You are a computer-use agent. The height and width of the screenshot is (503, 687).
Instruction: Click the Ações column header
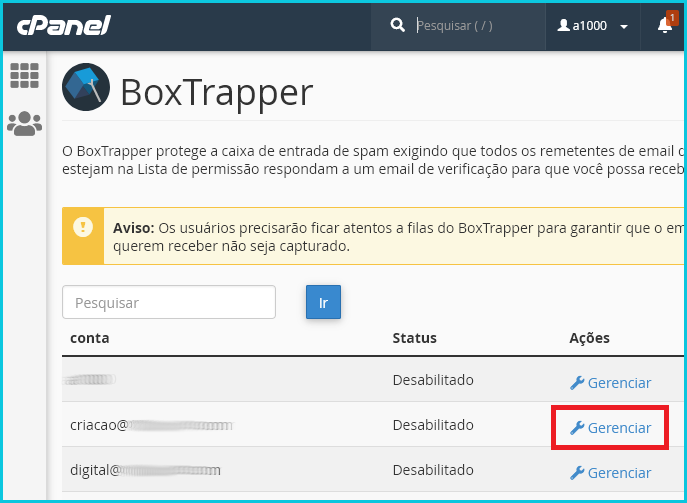[589, 338]
